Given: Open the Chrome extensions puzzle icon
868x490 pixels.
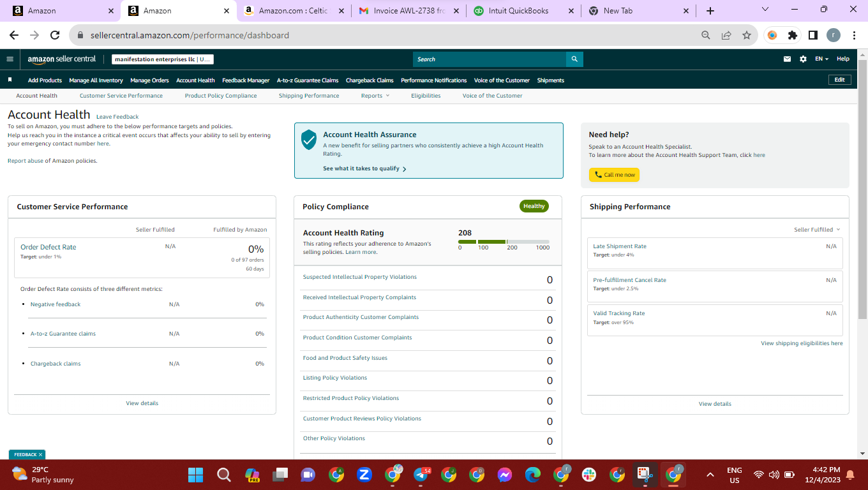Looking at the screenshot, I should 793,35.
